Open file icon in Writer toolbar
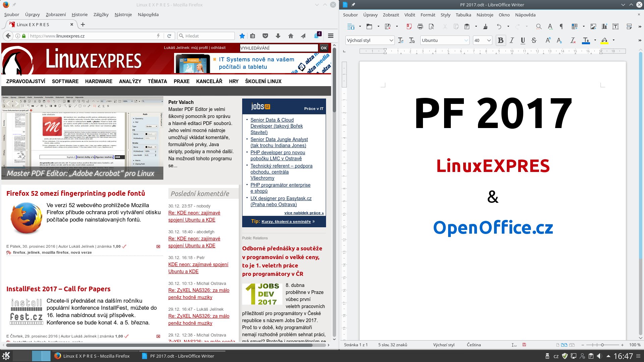The width and height of the screenshot is (644, 362). pyautogui.click(x=369, y=26)
